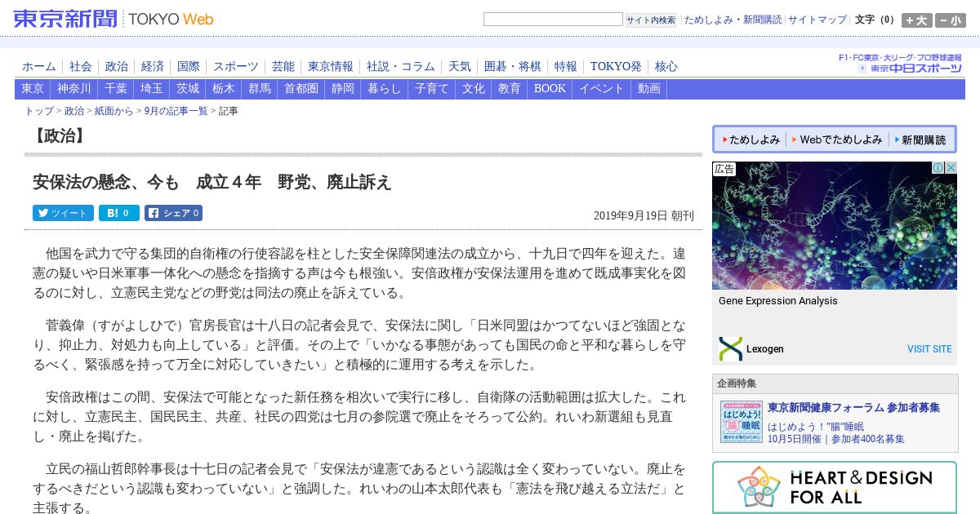This screenshot has height=514, width=980.
Task: Click the Hatena B! bookmark button
Action: point(119,213)
